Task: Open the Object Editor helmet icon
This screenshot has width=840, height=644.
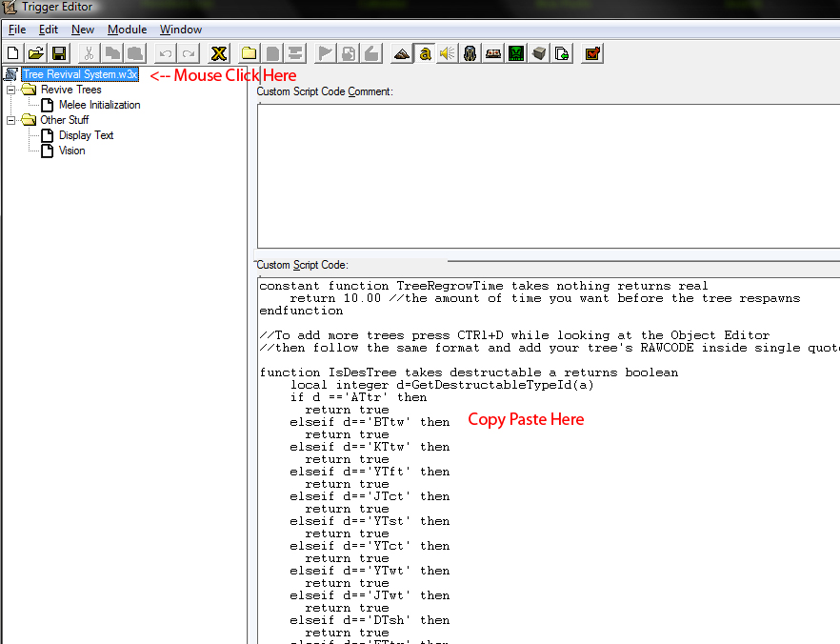Action: click(470, 53)
